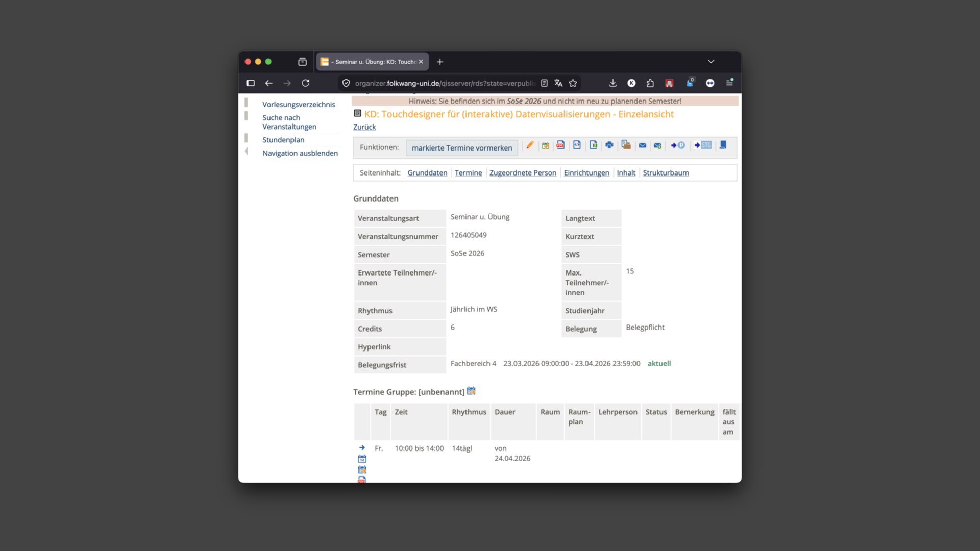Click the XML code file icon
This screenshot has height=551, width=980.
tap(577, 145)
